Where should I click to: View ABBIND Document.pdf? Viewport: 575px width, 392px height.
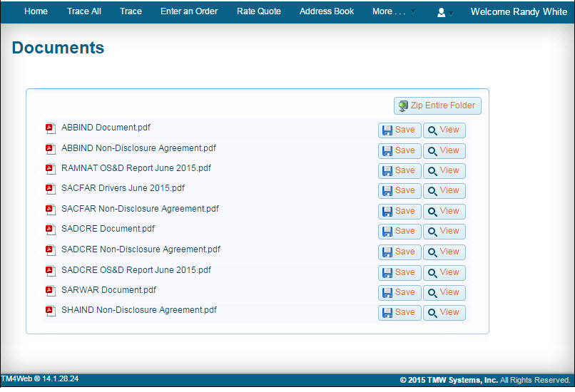click(x=444, y=130)
